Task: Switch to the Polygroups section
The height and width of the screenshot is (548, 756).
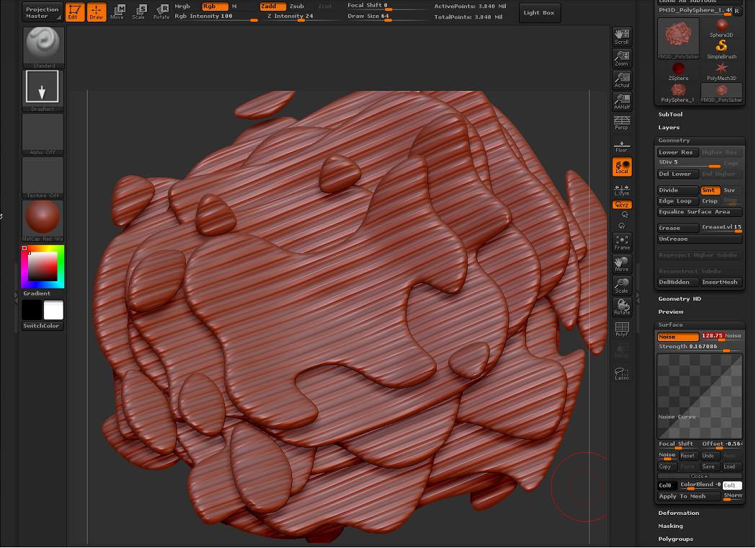Action: tap(676, 539)
